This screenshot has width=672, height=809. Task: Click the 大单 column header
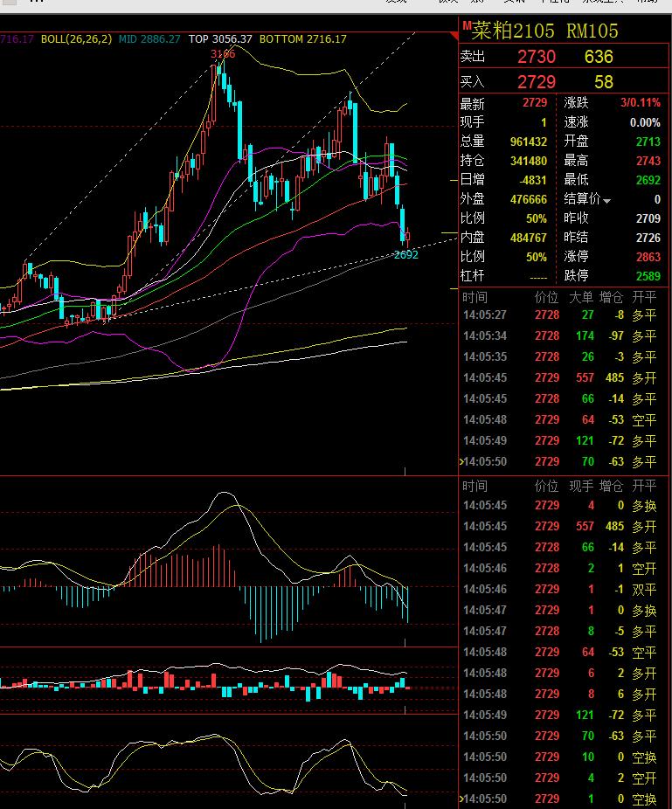tap(581, 297)
